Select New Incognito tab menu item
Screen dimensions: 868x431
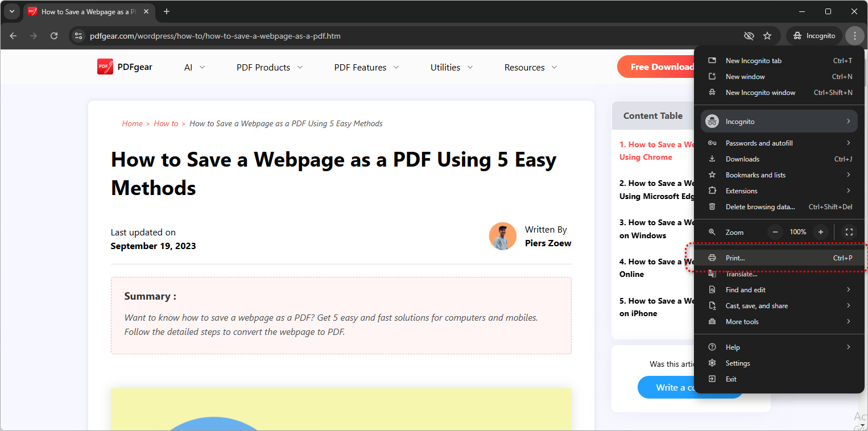(779, 61)
